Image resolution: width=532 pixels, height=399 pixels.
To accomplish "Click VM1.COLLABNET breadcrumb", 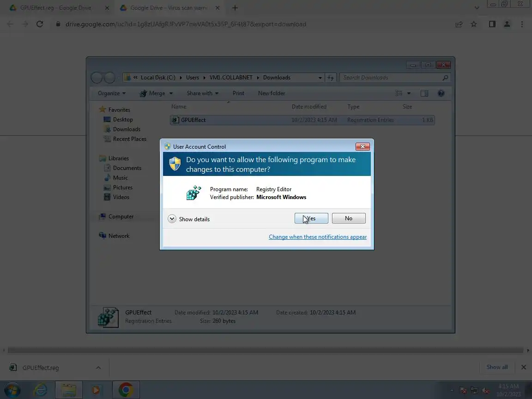I will click(231, 78).
